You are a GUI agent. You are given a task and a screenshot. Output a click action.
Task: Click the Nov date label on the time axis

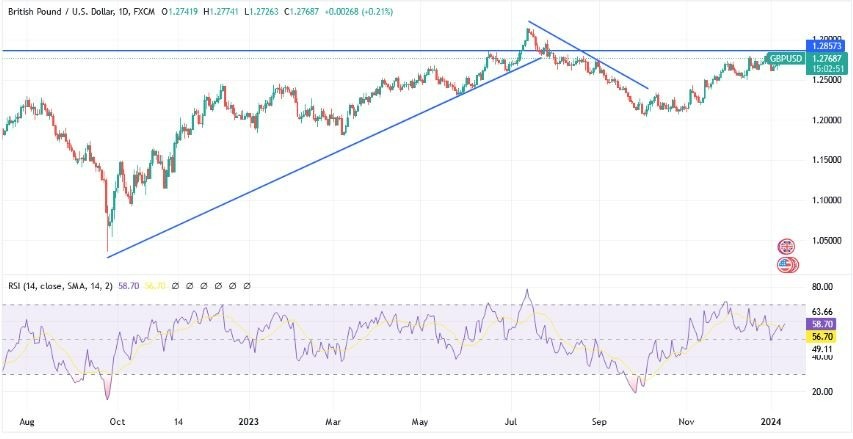685,422
